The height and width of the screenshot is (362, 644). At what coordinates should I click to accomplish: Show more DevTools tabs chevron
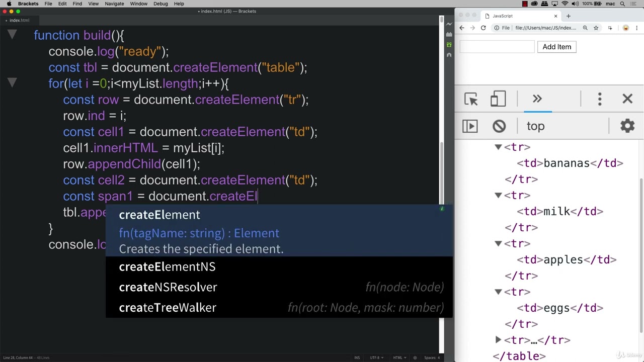point(537,99)
